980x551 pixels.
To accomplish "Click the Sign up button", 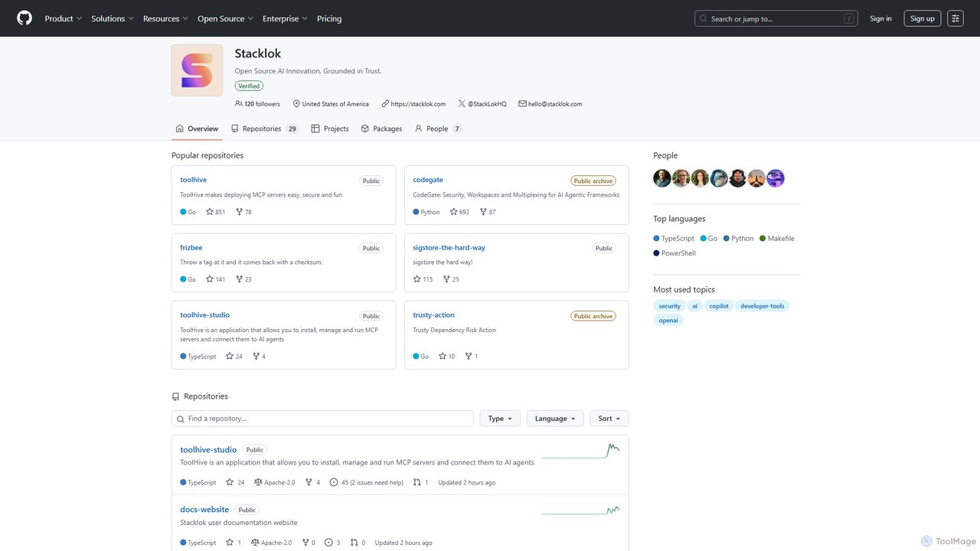I will [923, 18].
